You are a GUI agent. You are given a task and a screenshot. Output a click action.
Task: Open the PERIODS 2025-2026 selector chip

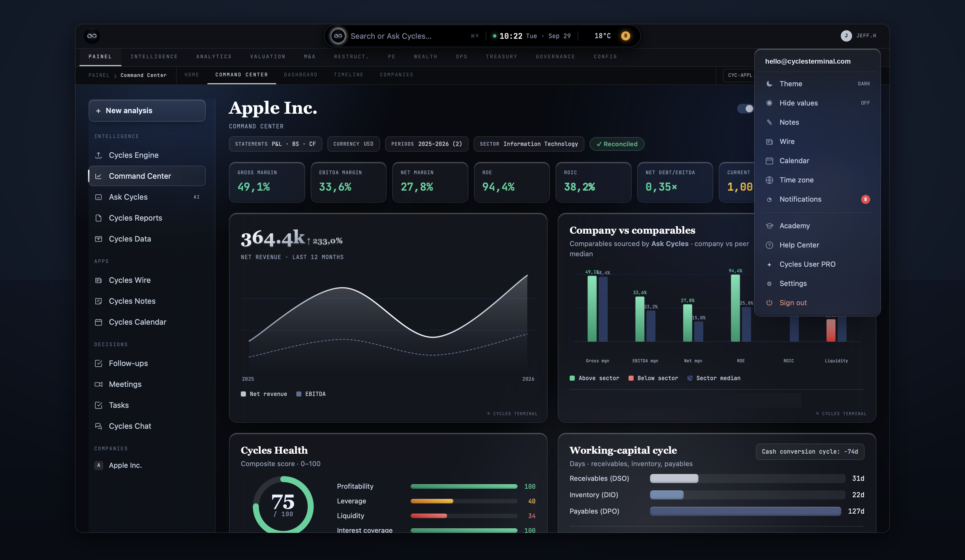(426, 144)
